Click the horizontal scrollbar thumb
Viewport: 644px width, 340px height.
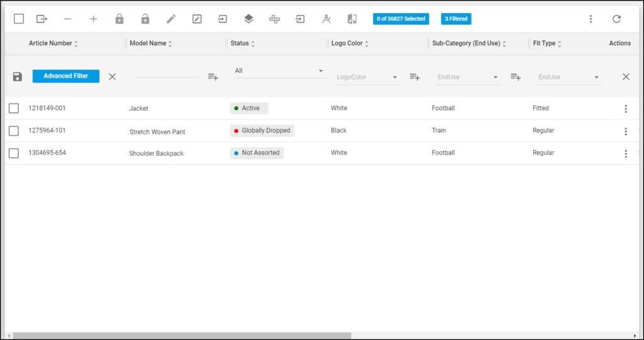point(182,336)
